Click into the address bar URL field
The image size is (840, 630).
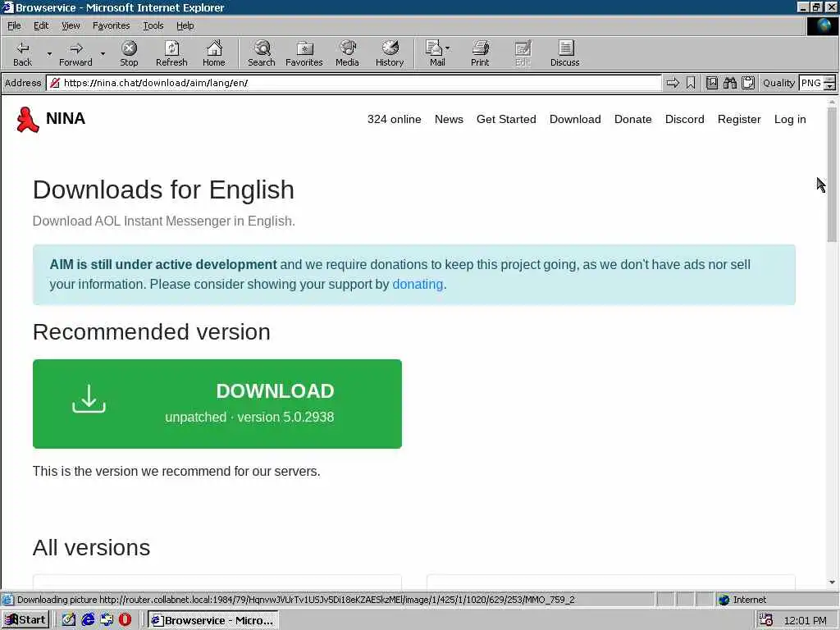(354, 83)
